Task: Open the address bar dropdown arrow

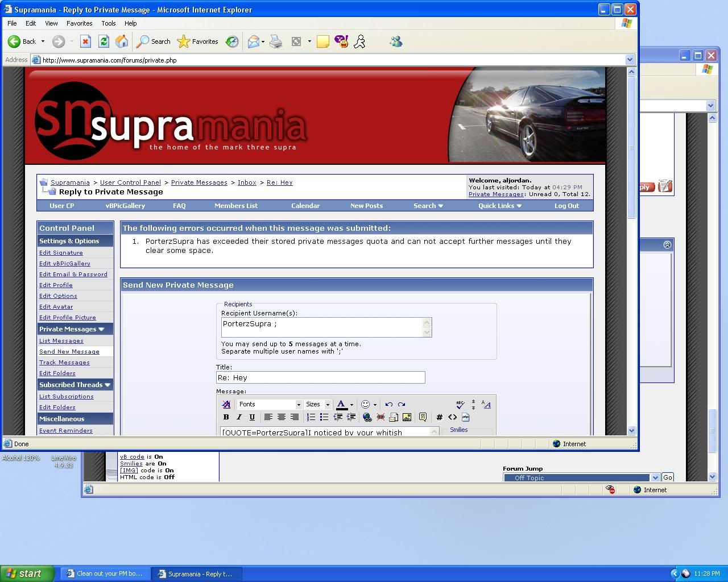Action: pos(630,60)
